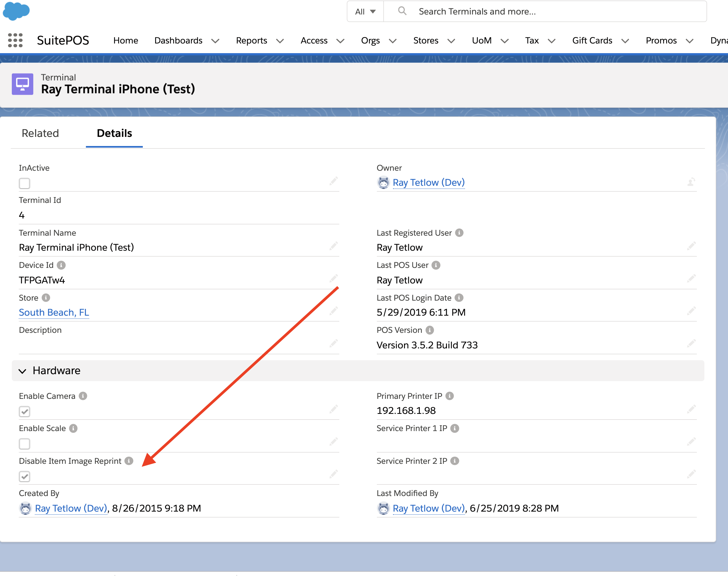Go to the Home nav item
This screenshot has width=728, height=576.
125,41
